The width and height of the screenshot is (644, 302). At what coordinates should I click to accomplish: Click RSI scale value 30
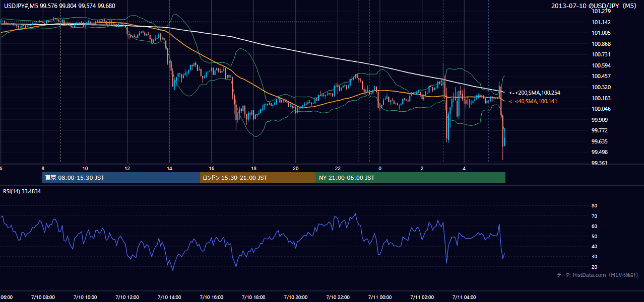click(x=594, y=256)
